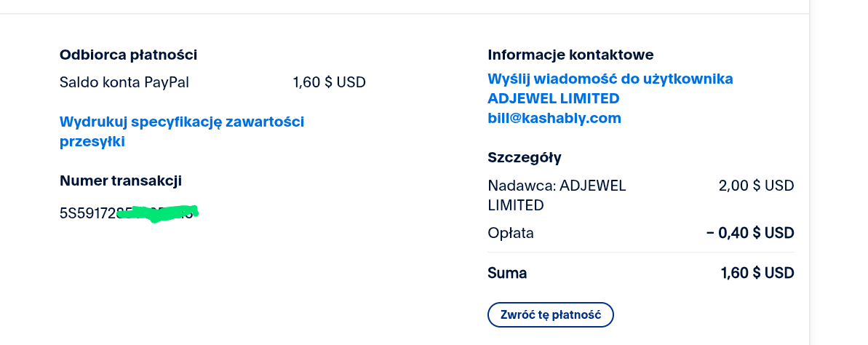Screen dimensions: 868x345
Task: Click the Suma total amount 1,60 $ USD
Action: (x=757, y=273)
